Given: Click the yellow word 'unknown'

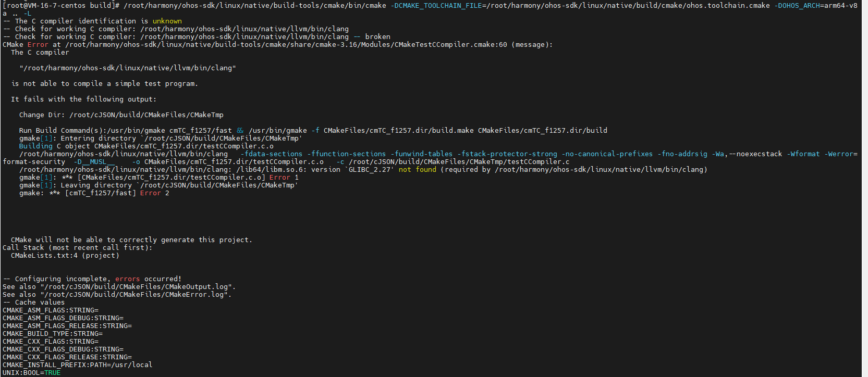Looking at the screenshot, I should [167, 21].
